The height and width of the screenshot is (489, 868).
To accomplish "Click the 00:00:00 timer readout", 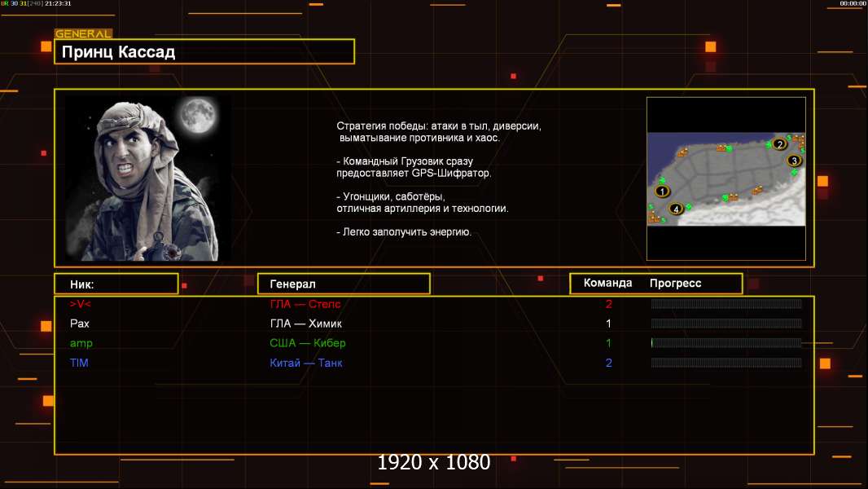I will pos(853,3).
